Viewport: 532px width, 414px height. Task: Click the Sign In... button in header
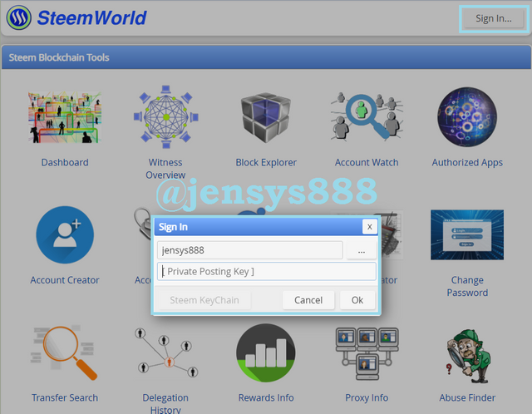click(494, 18)
